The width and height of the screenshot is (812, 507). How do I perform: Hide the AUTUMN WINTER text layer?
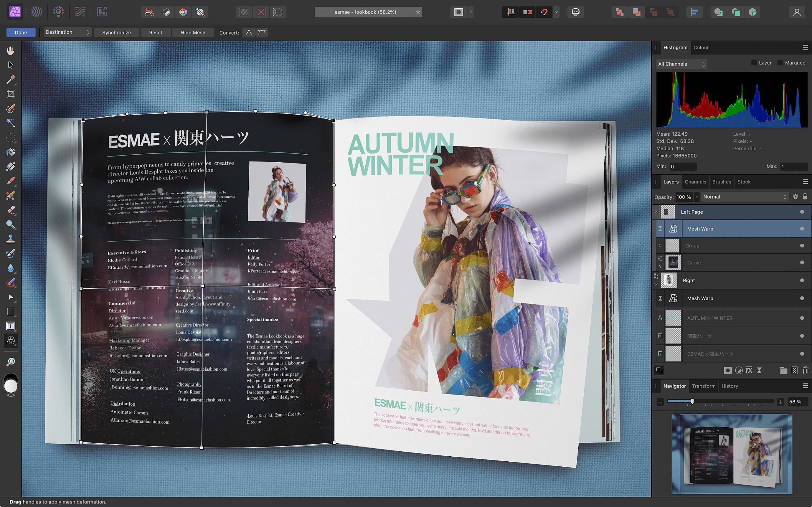(x=802, y=318)
